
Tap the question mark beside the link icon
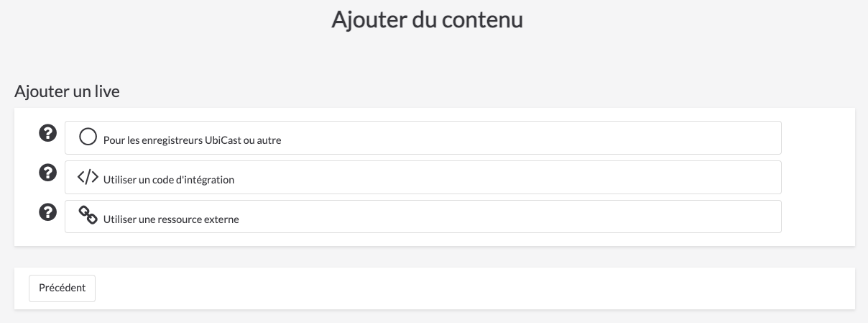click(47, 212)
